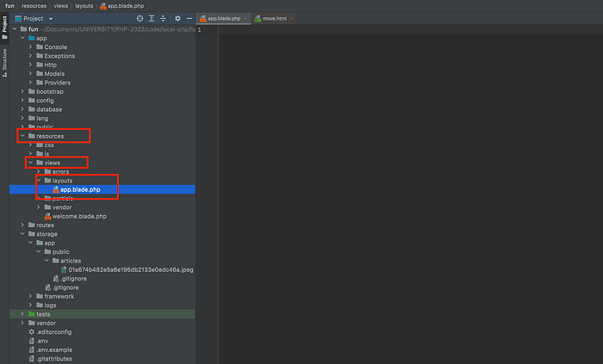The width and height of the screenshot is (603, 364).
Task: Expand the framework folder chevron
Action: point(31,296)
